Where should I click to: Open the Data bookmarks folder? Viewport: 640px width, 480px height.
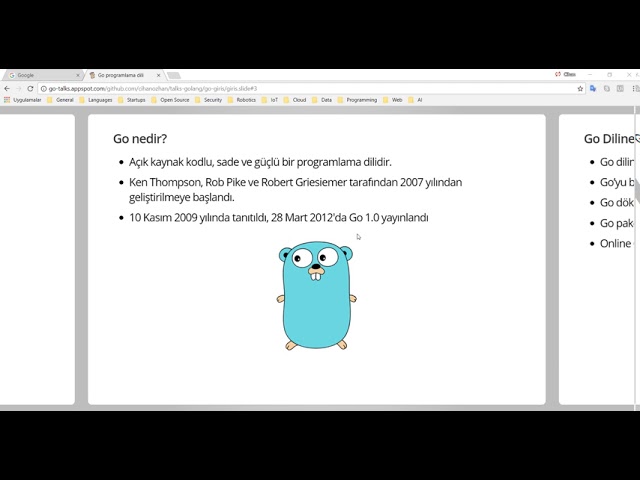point(322,100)
